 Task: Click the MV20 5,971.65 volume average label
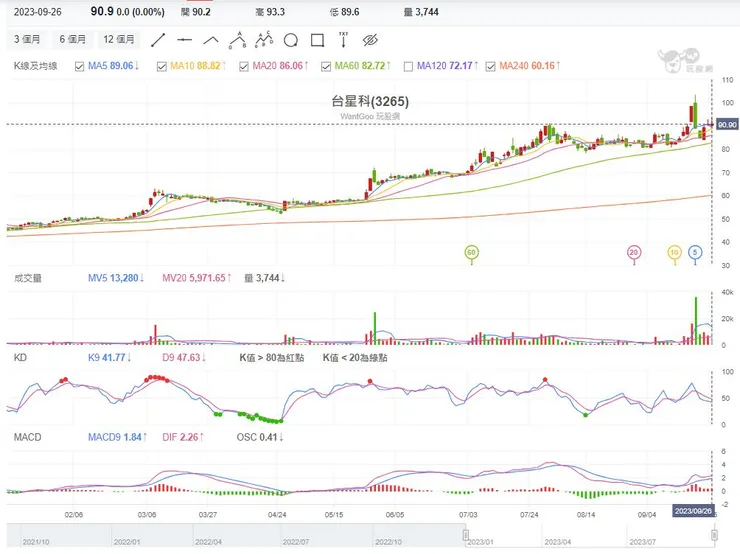coord(197,278)
